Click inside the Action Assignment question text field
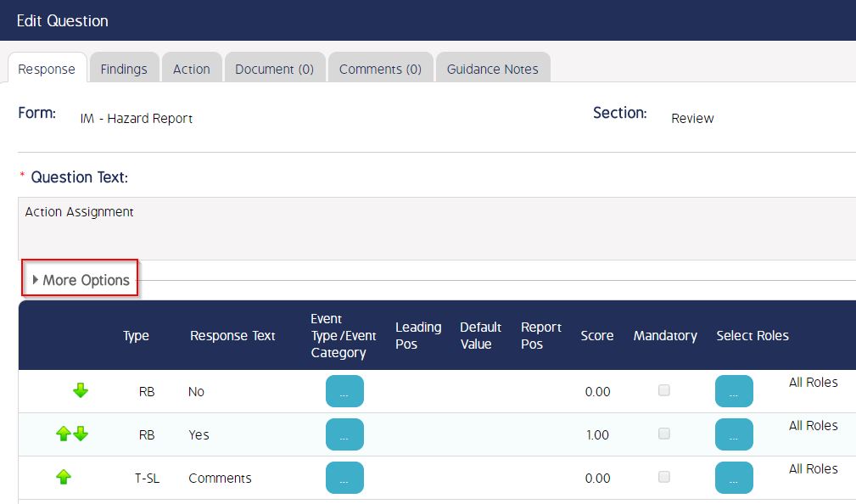This screenshot has width=856, height=504. pyautogui.click(x=339, y=221)
